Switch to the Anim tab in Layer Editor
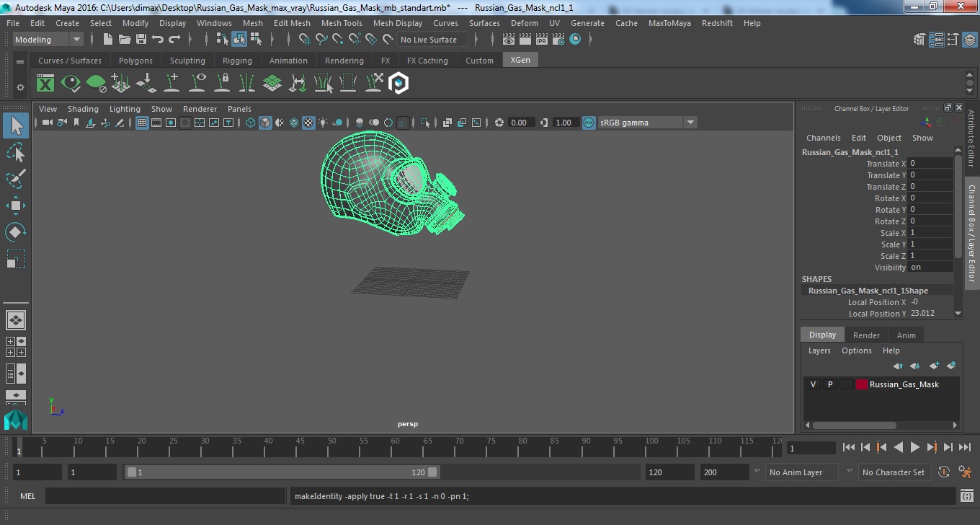This screenshot has height=525, width=980. tap(906, 335)
